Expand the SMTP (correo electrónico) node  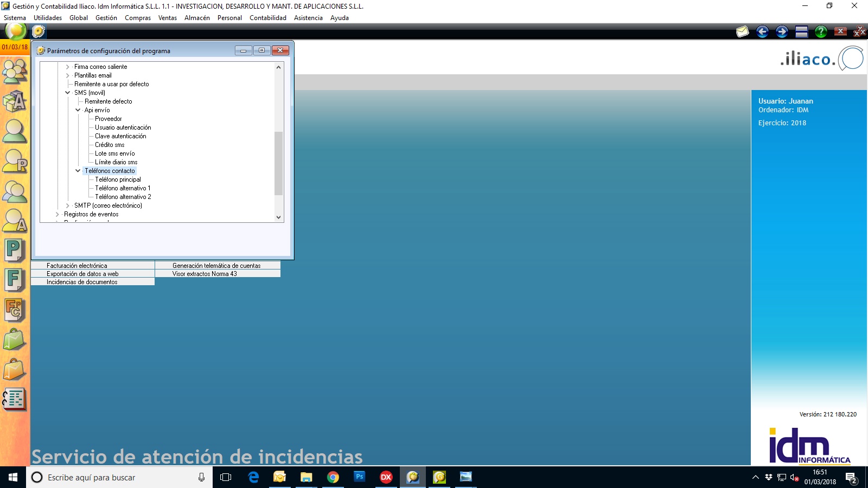pyautogui.click(x=68, y=206)
